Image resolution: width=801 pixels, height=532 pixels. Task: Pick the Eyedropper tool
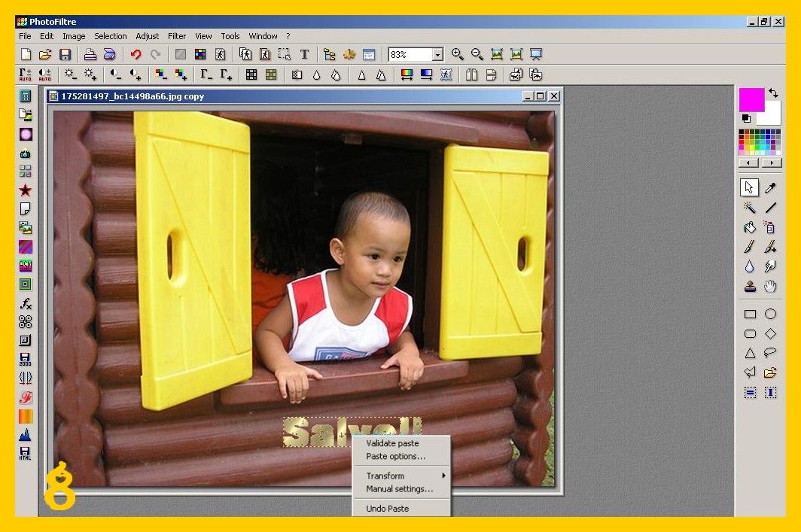770,188
